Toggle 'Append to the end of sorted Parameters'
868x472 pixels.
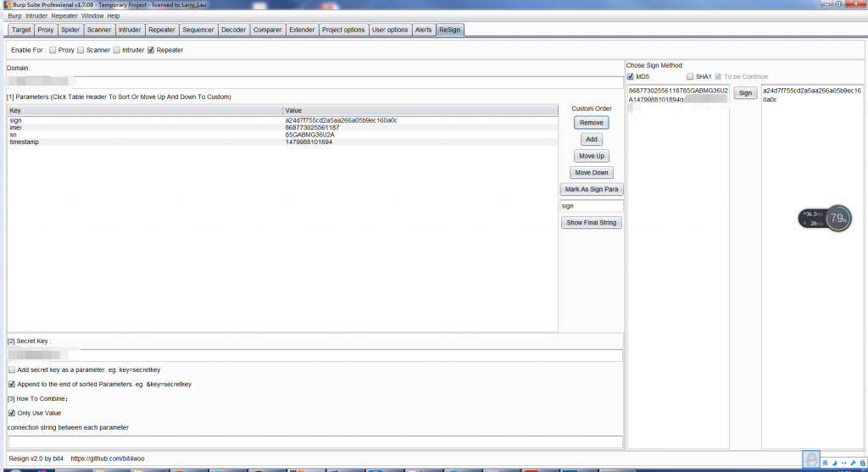point(12,384)
